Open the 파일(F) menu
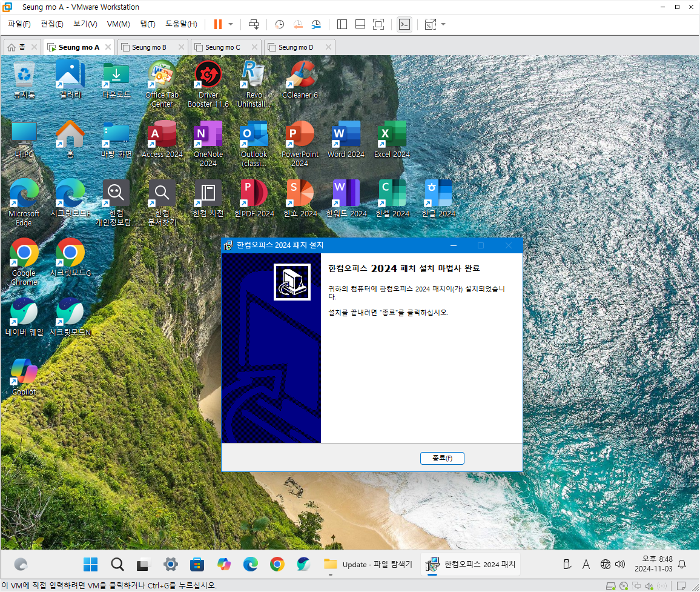 coord(19,24)
